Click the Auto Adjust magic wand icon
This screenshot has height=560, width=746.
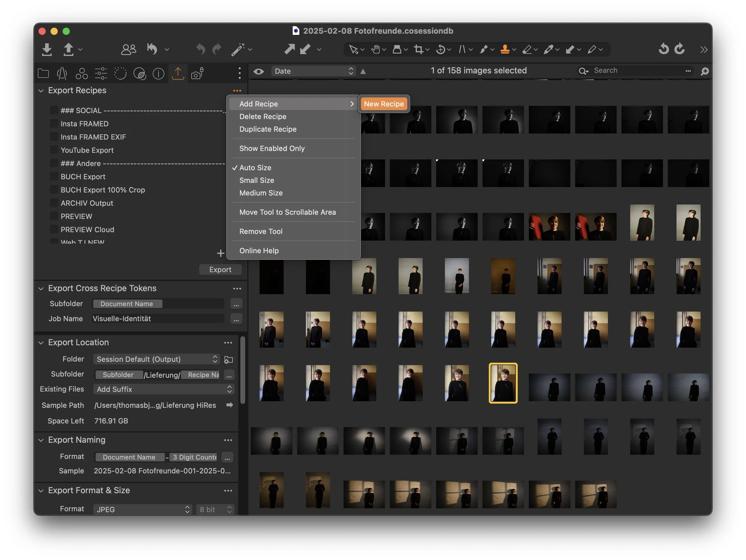coord(238,50)
